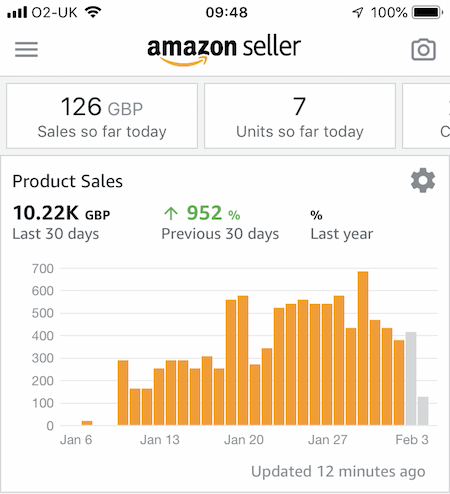Image resolution: width=450 pixels, height=494 pixels.
Task: Open the Sales so far today card
Action: coord(102,116)
